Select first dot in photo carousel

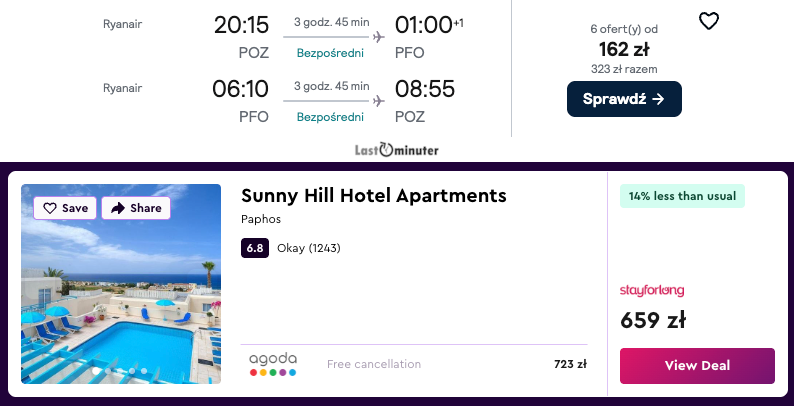97,371
